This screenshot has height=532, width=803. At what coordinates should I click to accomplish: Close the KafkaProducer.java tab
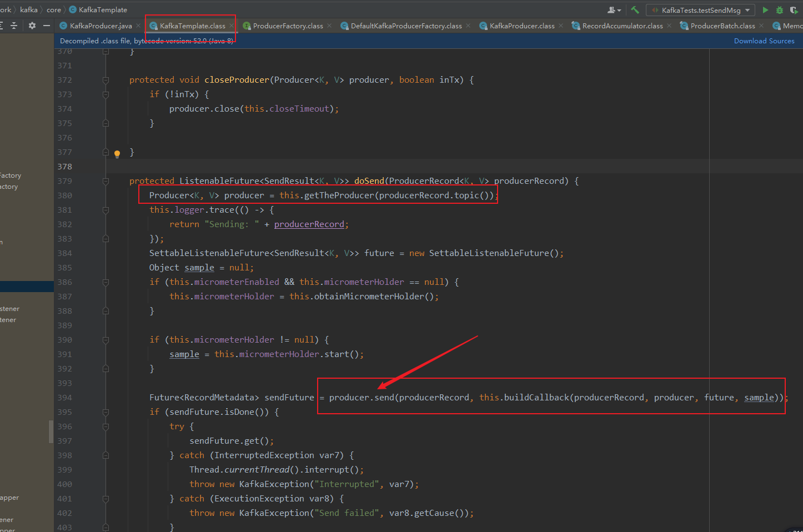(138, 26)
